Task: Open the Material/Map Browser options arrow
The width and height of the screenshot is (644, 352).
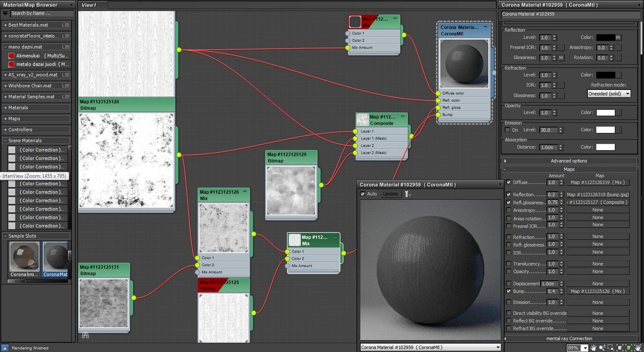Action: (6, 13)
